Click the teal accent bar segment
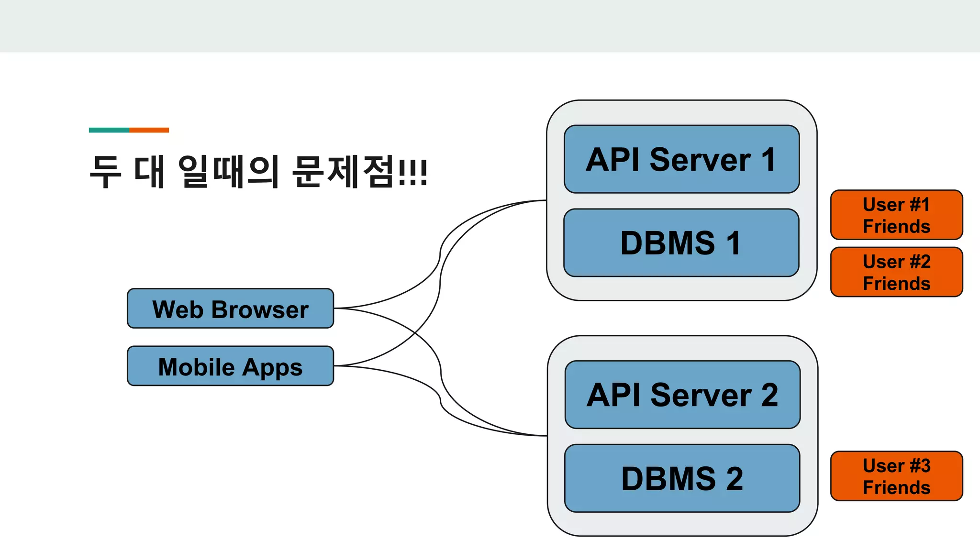This screenshot has height=551, width=980. (109, 130)
